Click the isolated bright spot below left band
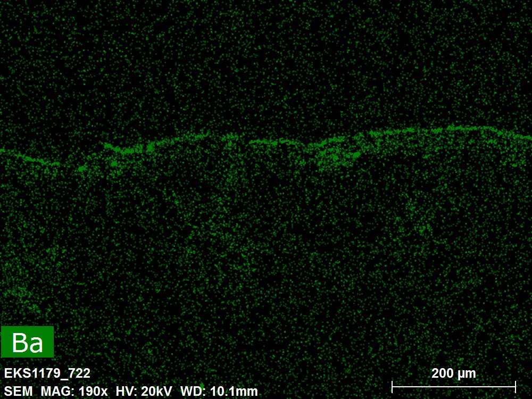 coord(82,169)
